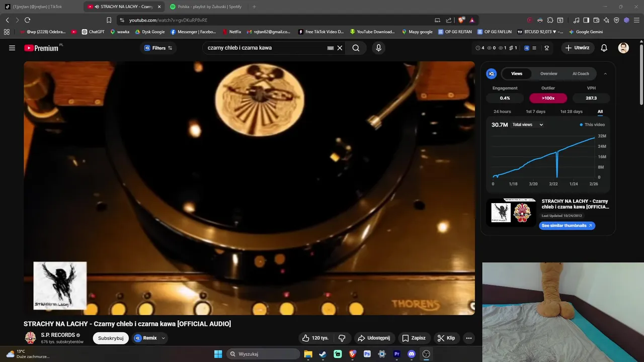Open site settings icon in address bar
Screen dimensions: 644x362
(122, 20)
